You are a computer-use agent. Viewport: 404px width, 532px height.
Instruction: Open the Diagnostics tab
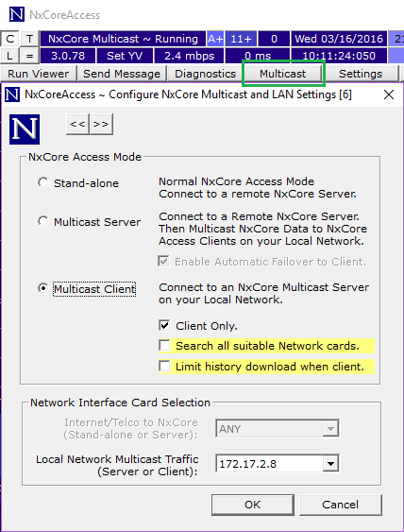pyautogui.click(x=206, y=74)
